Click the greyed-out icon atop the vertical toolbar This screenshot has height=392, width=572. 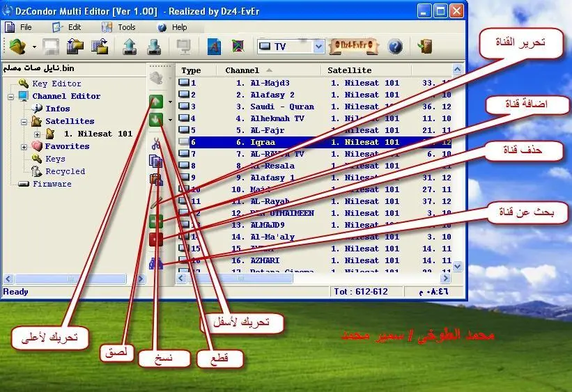click(156, 78)
